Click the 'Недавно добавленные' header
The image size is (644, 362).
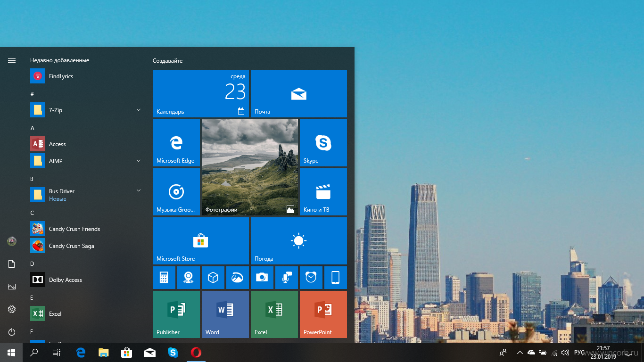59,60
